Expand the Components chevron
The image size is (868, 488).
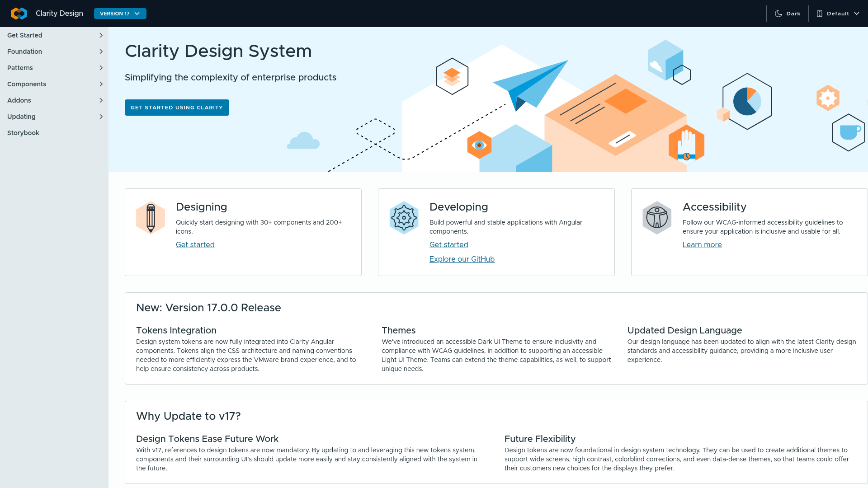(101, 84)
